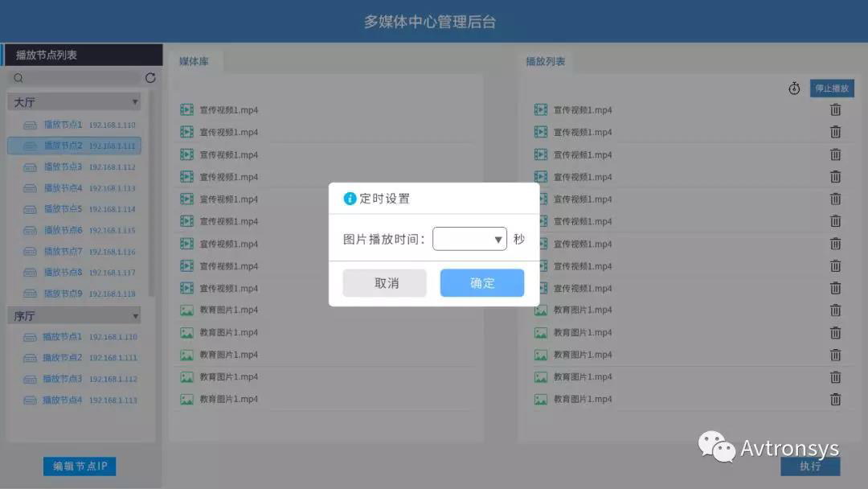Open the 图片播放时间 seconds dropdown

[469, 239]
